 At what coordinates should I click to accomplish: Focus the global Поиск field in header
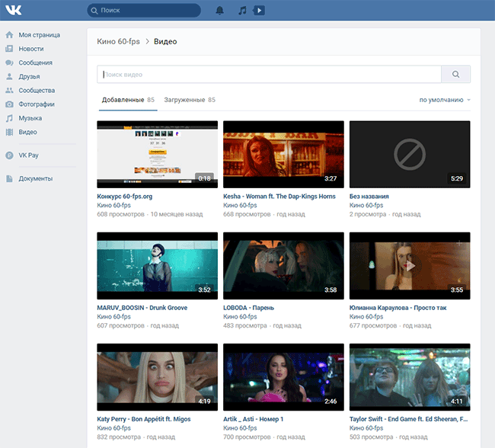coord(144,11)
